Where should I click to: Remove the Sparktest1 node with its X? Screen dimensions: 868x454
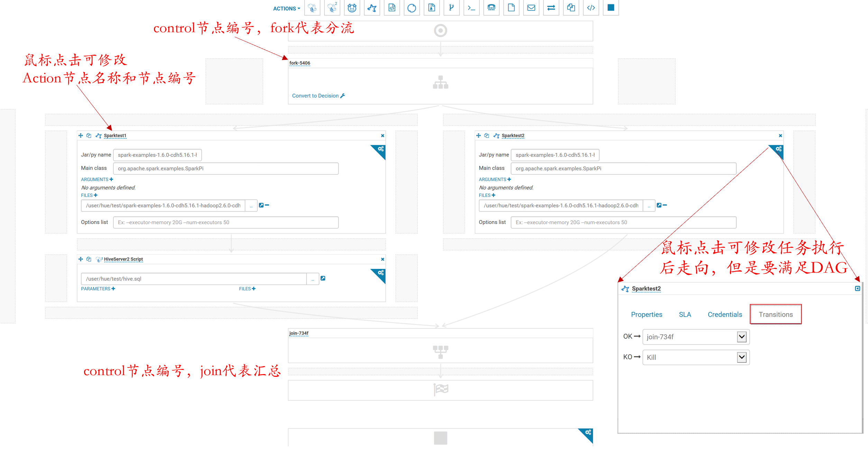[382, 136]
